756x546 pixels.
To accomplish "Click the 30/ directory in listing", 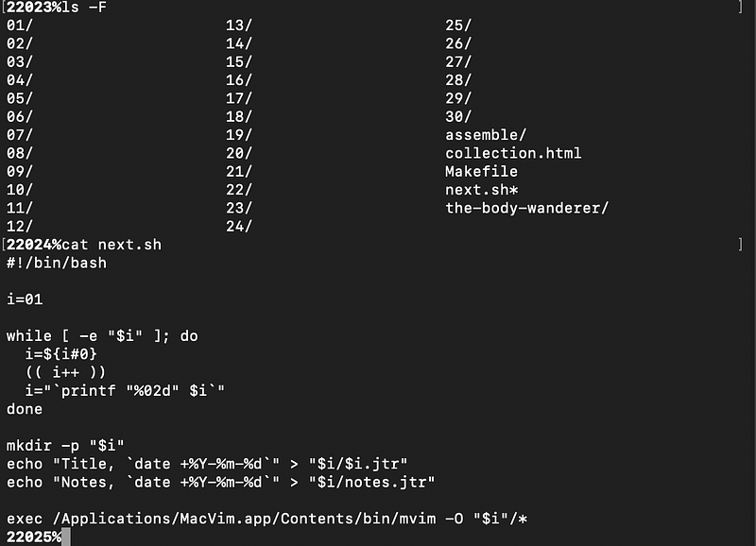I will (x=458, y=117).
